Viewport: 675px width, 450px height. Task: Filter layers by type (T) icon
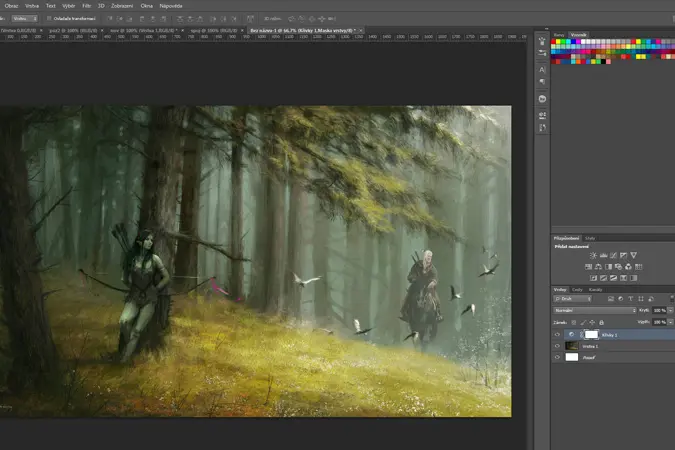point(631,299)
